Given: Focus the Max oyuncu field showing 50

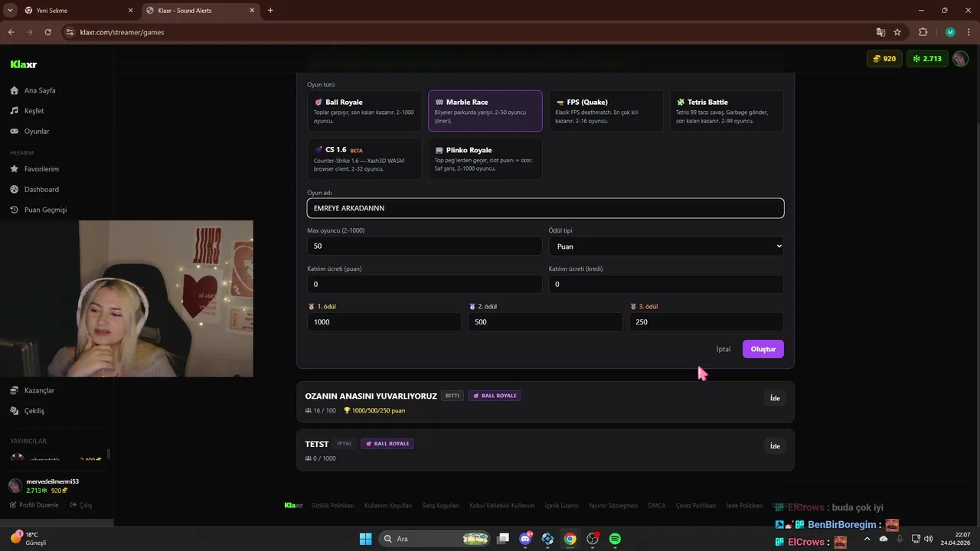Looking at the screenshot, I should [x=424, y=246].
